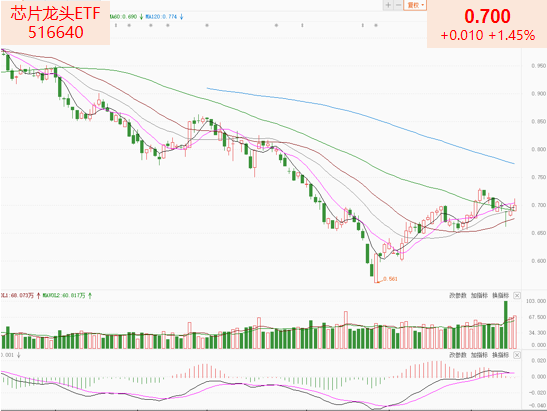Image resolution: width=547 pixels, height=411 pixels.
Task: Close the volume indicator panel
Action: [517, 296]
